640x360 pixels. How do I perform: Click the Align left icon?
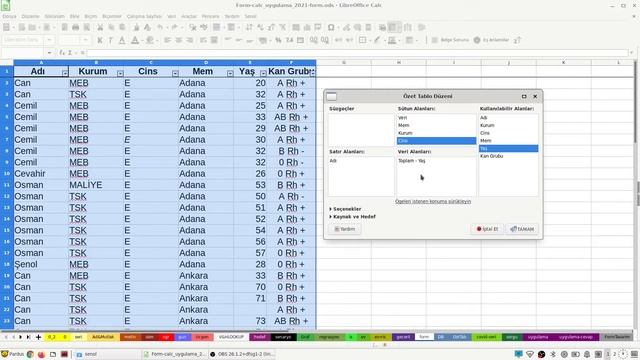click(x=167, y=40)
